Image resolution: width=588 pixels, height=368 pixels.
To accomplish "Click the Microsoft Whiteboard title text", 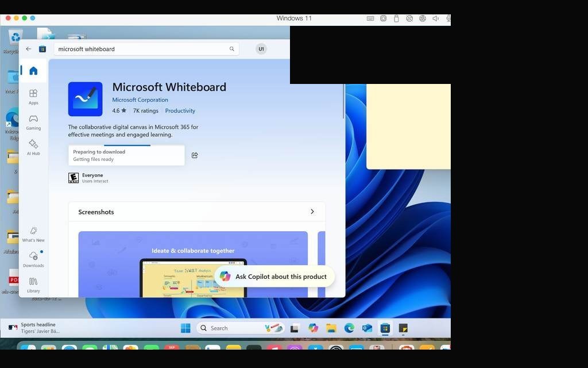I will [x=169, y=87].
